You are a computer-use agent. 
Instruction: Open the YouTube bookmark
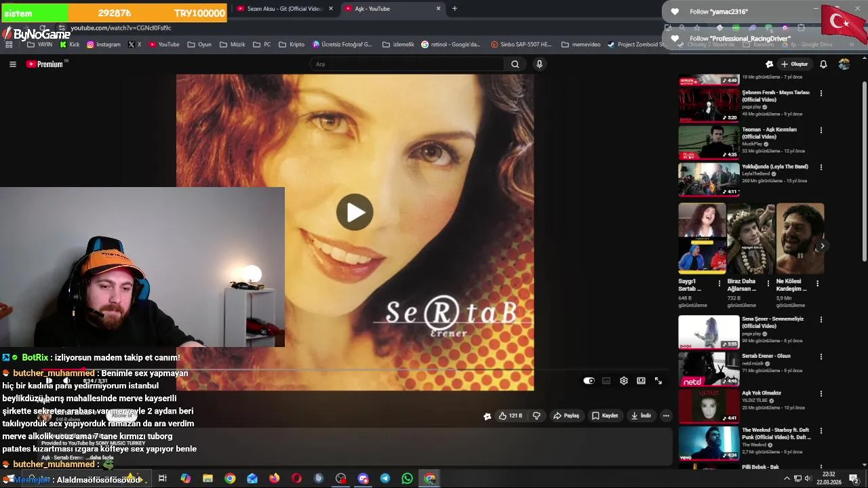tap(164, 45)
